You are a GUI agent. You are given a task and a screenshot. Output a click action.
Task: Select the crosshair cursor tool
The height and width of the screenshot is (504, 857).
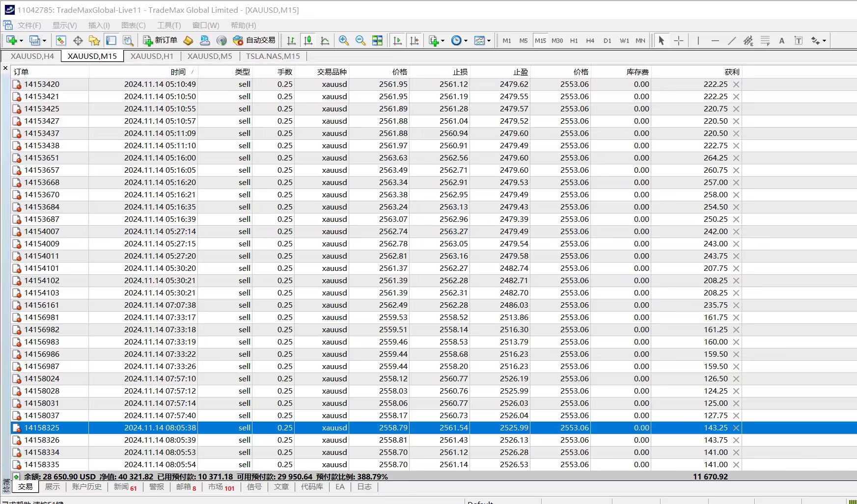(x=679, y=41)
